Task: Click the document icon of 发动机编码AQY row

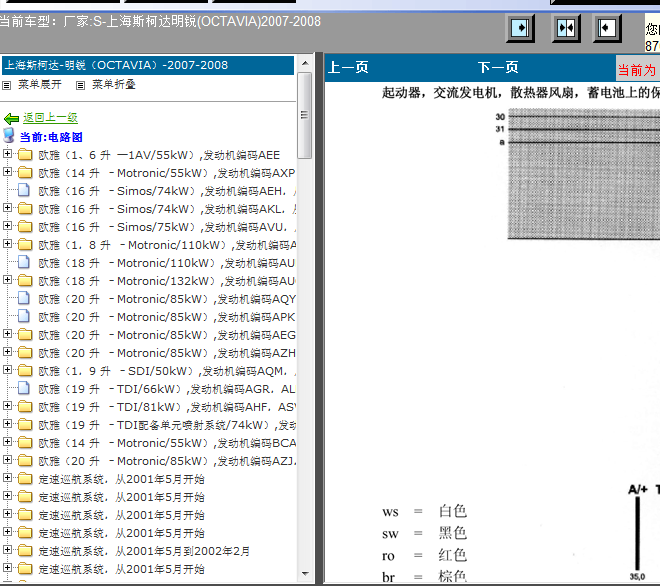Action: [x=24, y=298]
